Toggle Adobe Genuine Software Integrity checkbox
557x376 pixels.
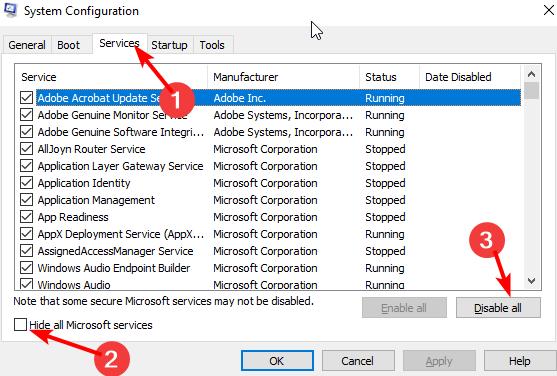coord(26,132)
